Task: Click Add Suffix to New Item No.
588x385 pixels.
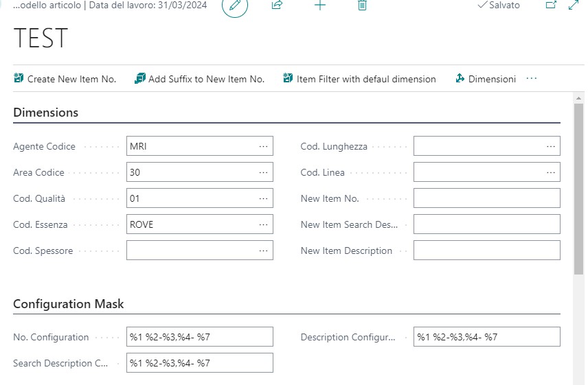Action: (x=200, y=79)
